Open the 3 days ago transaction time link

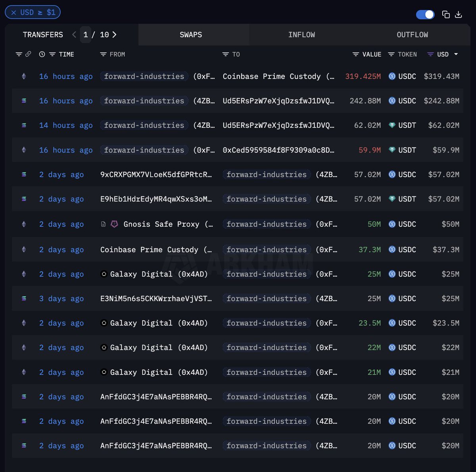61,298
